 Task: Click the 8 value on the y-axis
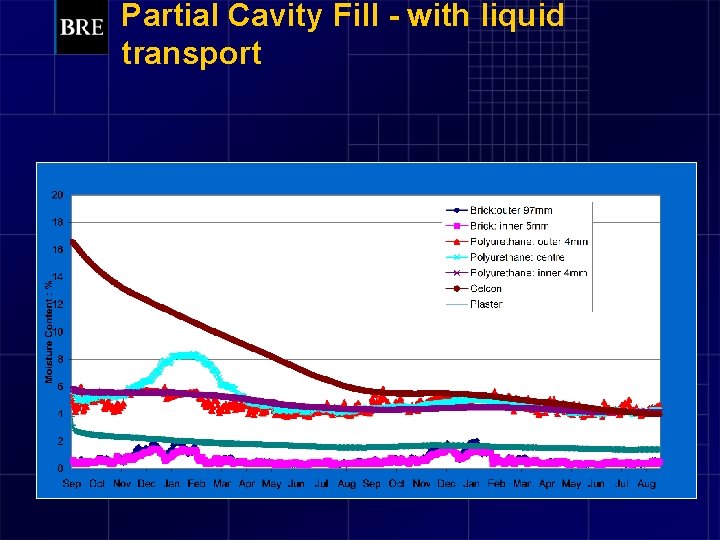(x=60, y=360)
